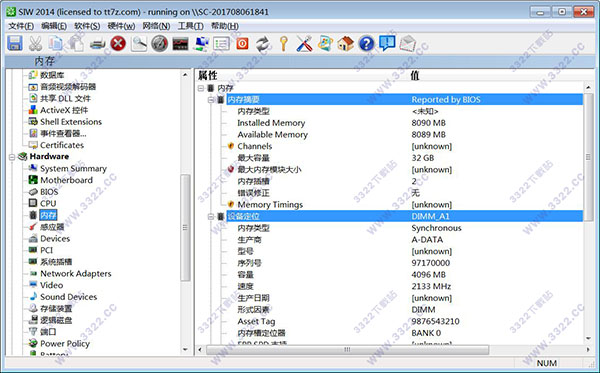Image resolution: width=600 pixels, height=373 pixels.
Task: Select Motherboard in the Hardware tree
Action: click(x=66, y=180)
